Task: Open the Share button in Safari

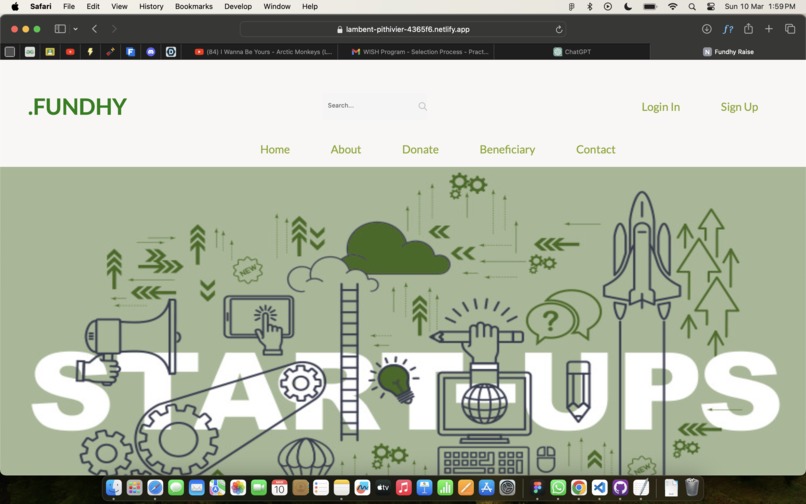Action: click(x=748, y=29)
